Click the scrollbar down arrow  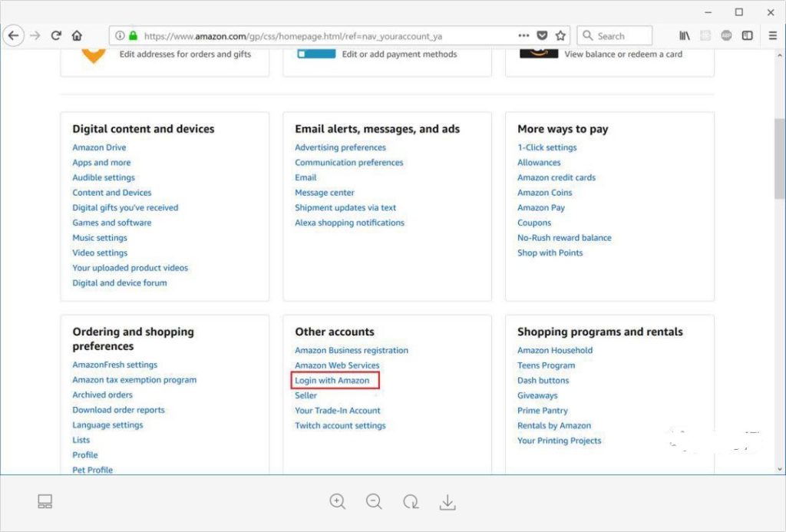(780, 469)
